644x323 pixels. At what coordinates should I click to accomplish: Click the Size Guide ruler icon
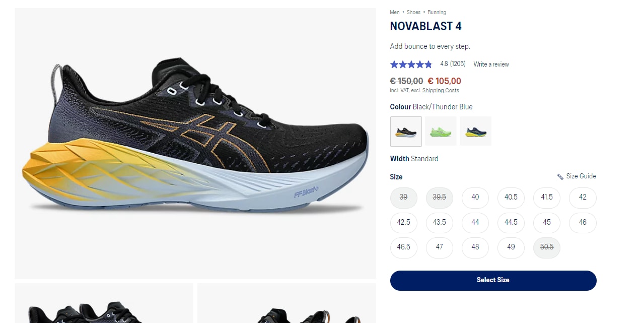560,177
